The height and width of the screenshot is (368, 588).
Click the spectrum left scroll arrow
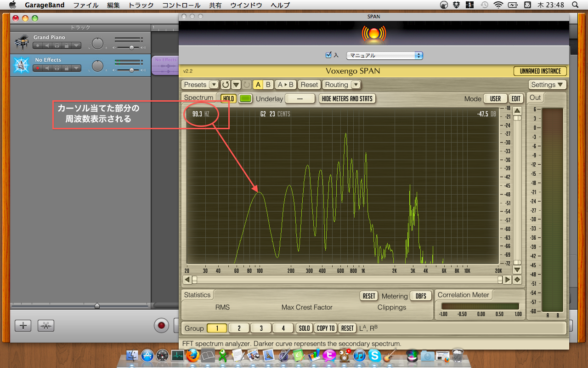pyautogui.click(x=187, y=280)
